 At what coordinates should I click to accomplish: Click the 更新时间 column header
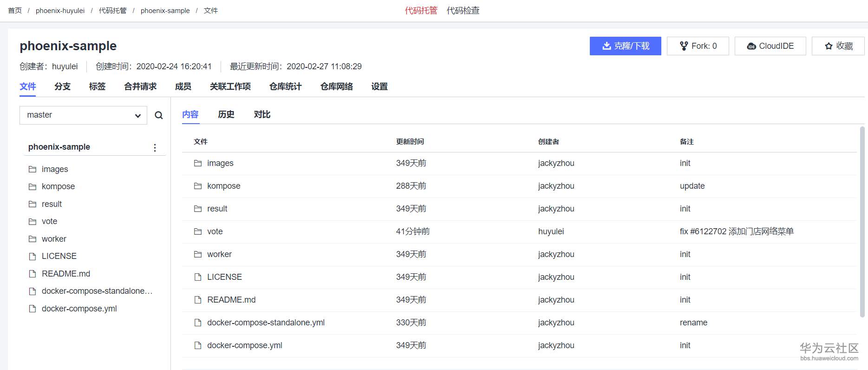410,142
